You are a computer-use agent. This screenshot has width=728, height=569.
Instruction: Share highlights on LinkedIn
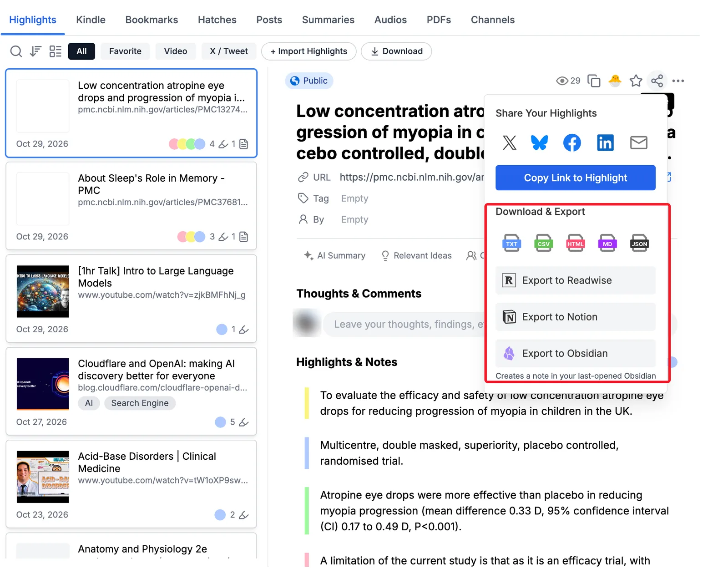pyautogui.click(x=605, y=142)
